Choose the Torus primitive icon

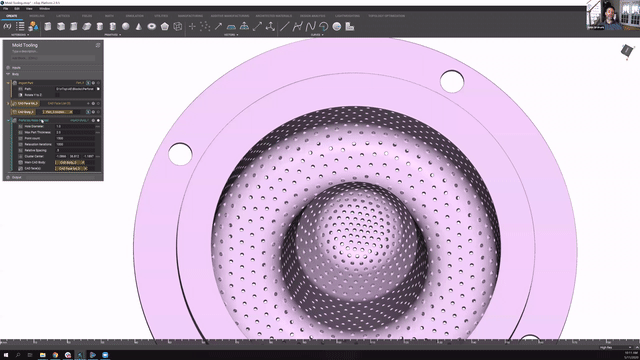pyautogui.click(x=151, y=27)
